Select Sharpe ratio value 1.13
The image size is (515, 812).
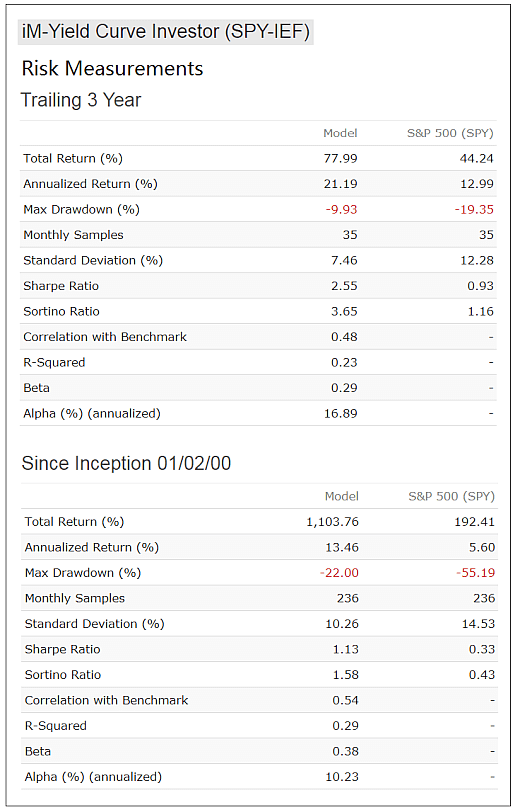[x=346, y=649]
